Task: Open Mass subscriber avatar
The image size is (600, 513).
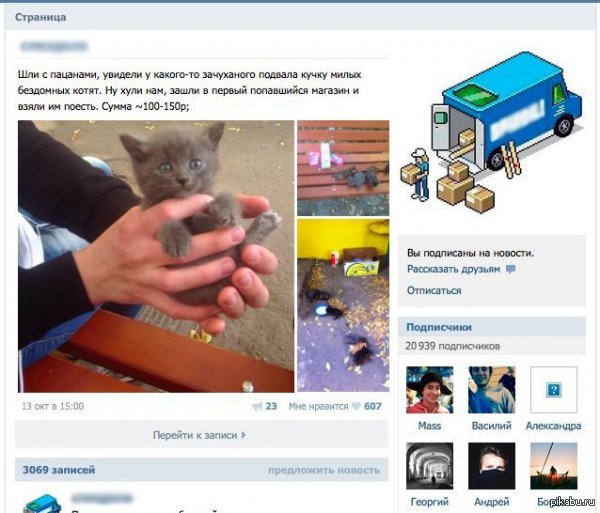Action: (429, 390)
